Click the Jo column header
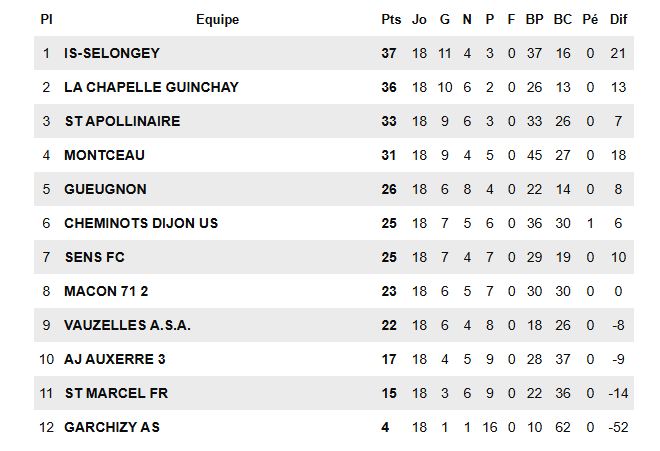The width and height of the screenshot is (660, 451). pos(419,19)
